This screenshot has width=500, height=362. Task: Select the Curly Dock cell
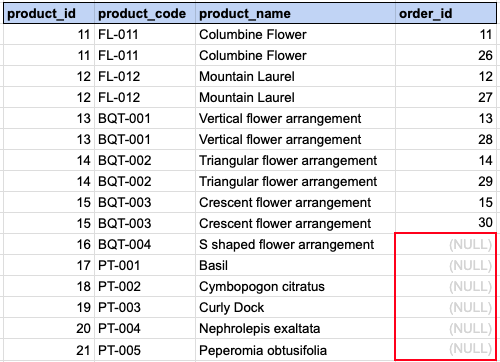click(295, 307)
